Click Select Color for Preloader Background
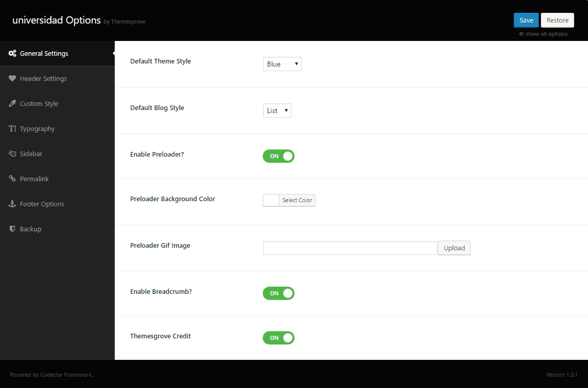Viewport: 588px width, 388px height. [x=296, y=200]
